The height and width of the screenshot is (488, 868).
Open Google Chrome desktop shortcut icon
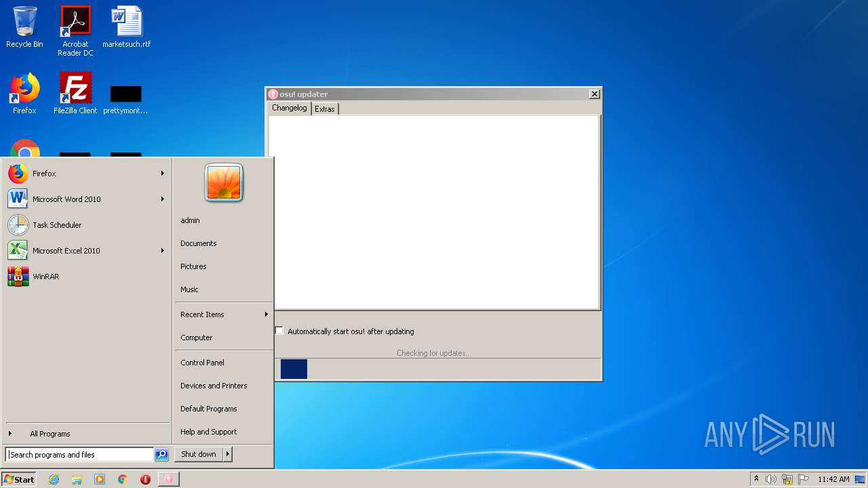(25, 149)
